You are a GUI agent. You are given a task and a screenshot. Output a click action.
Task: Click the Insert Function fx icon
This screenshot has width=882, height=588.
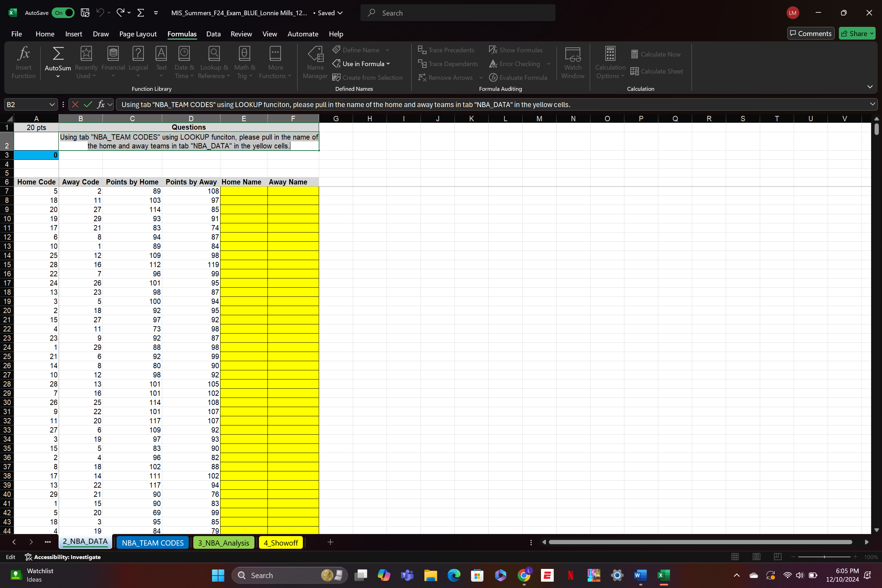[x=23, y=62]
